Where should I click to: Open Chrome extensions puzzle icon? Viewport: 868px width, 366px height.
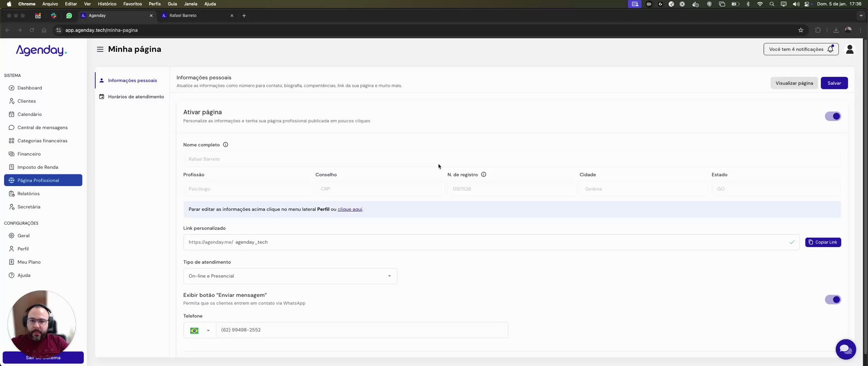click(818, 30)
